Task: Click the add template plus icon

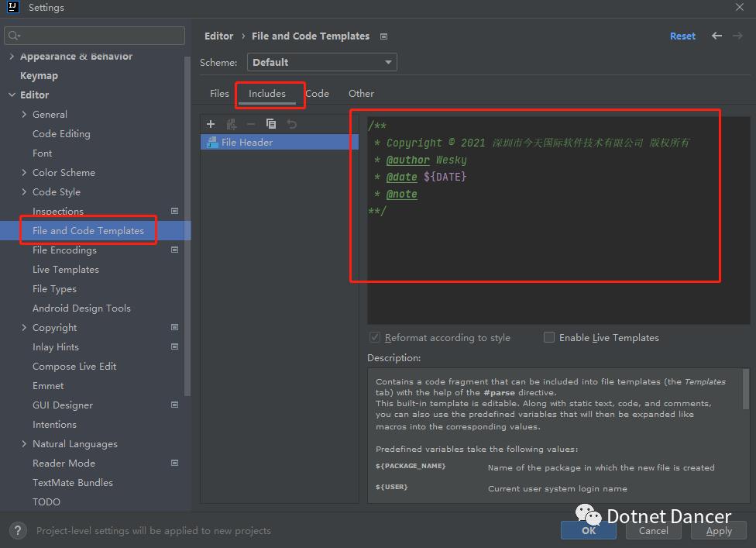Action: (x=211, y=124)
